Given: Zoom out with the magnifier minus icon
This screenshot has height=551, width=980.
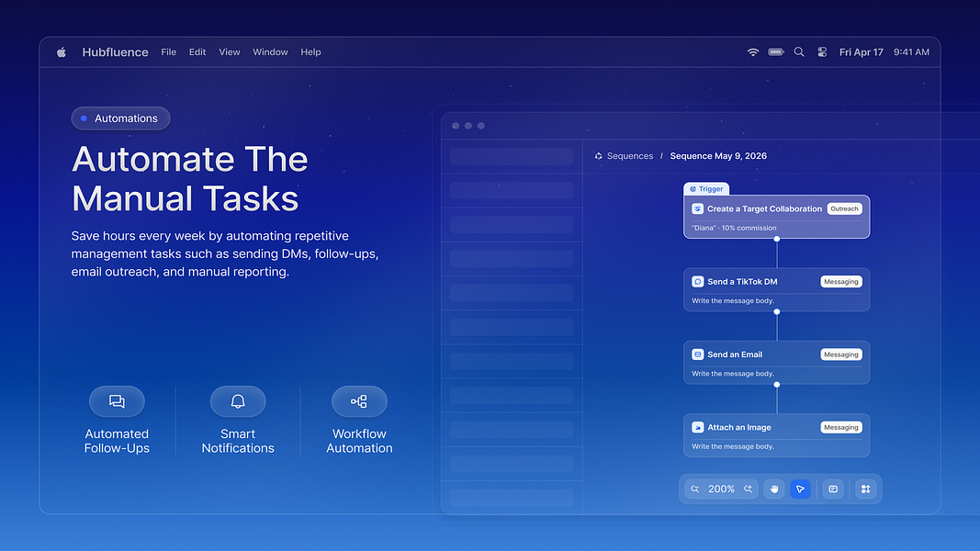Looking at the screenshot, I should tap(695, 489).
